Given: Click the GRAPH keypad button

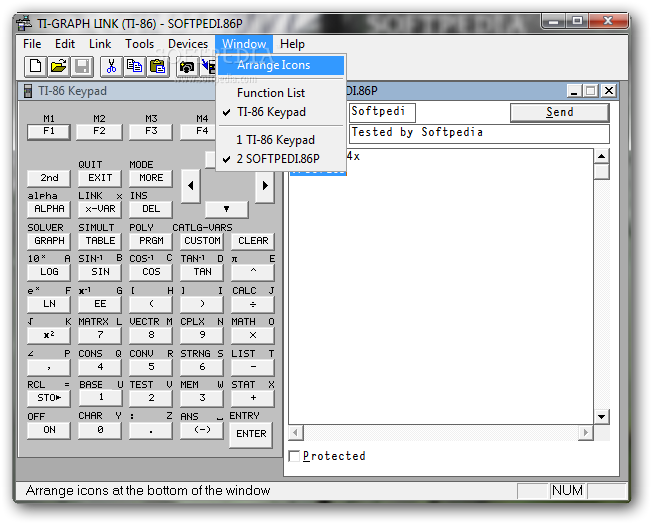Looking at the screenshot, I should [x=49, y=241].
